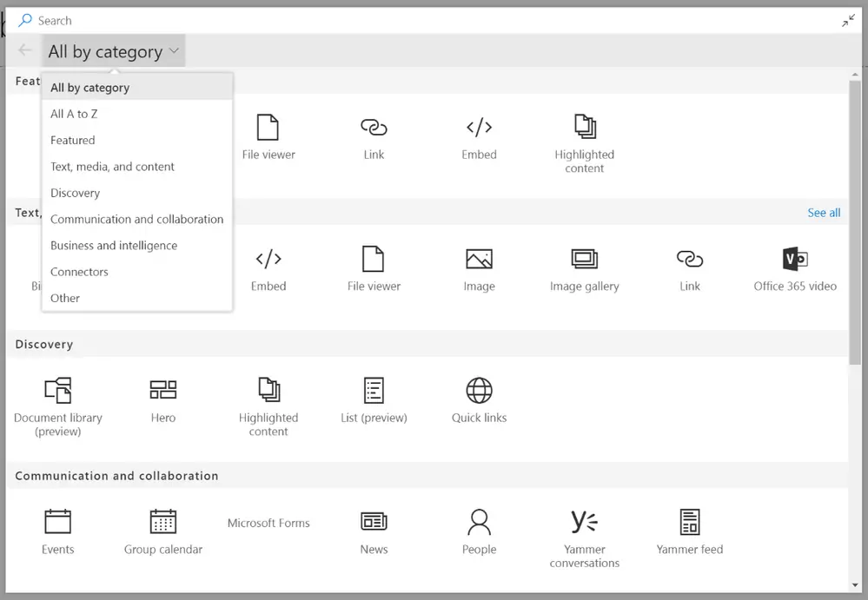Image resolution: width=868 pixels, height=600 pixels.
Task: Choose Connectors from the category menu
Action: click(x=79, y=272)
